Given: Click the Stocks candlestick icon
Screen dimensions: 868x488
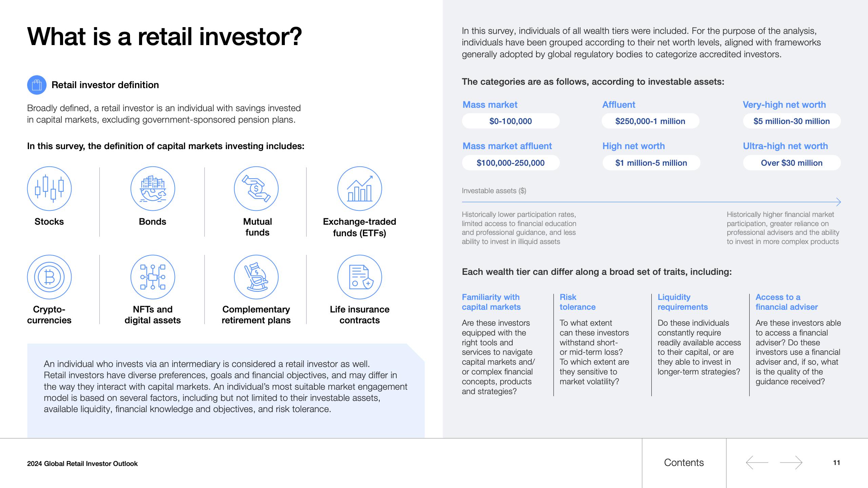Looking at the screenshot, I should pyautogui.click(x=49, y=188).
